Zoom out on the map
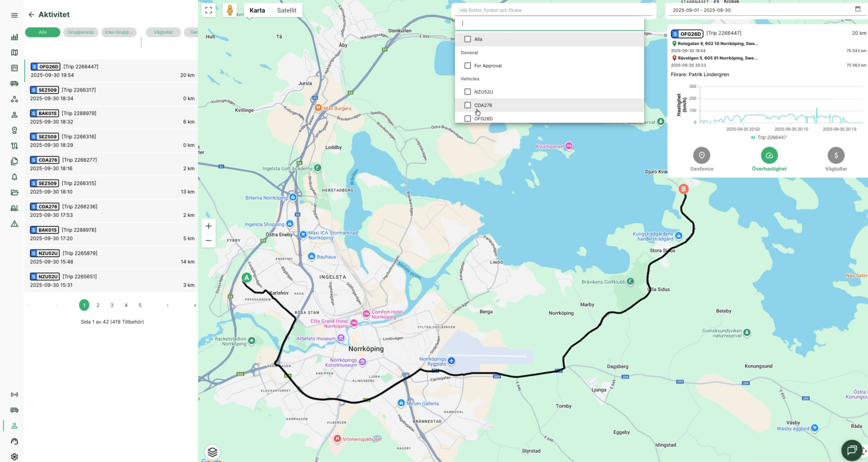This screenshot has width=868, height=462. click(209, 240)
